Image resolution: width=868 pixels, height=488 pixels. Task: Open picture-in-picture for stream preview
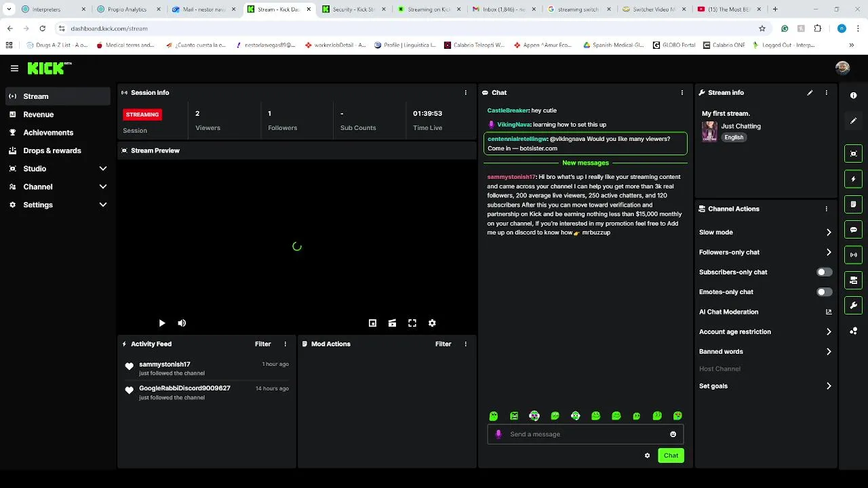pos(372,323)
